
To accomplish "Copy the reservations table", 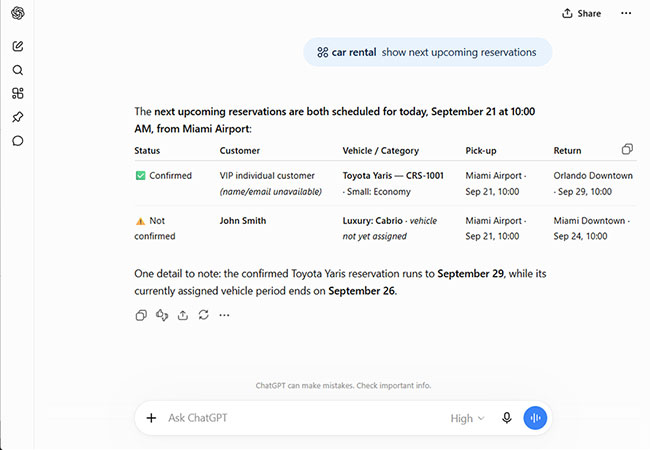I will [x=627, y=149].
